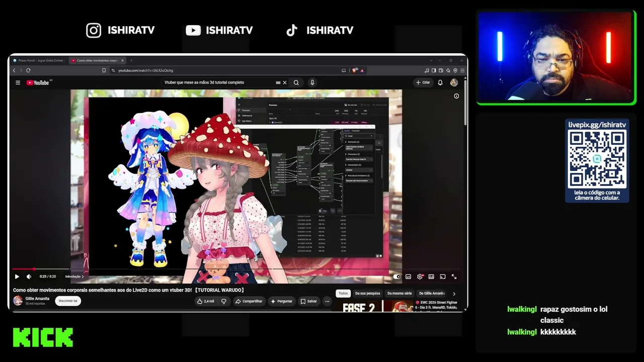Open the Gillie Amanita channel name

pos(37,299)
